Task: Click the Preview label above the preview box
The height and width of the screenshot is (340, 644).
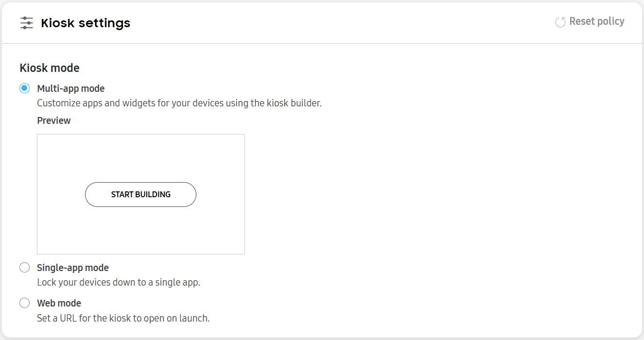Action: tap(54, 120)
